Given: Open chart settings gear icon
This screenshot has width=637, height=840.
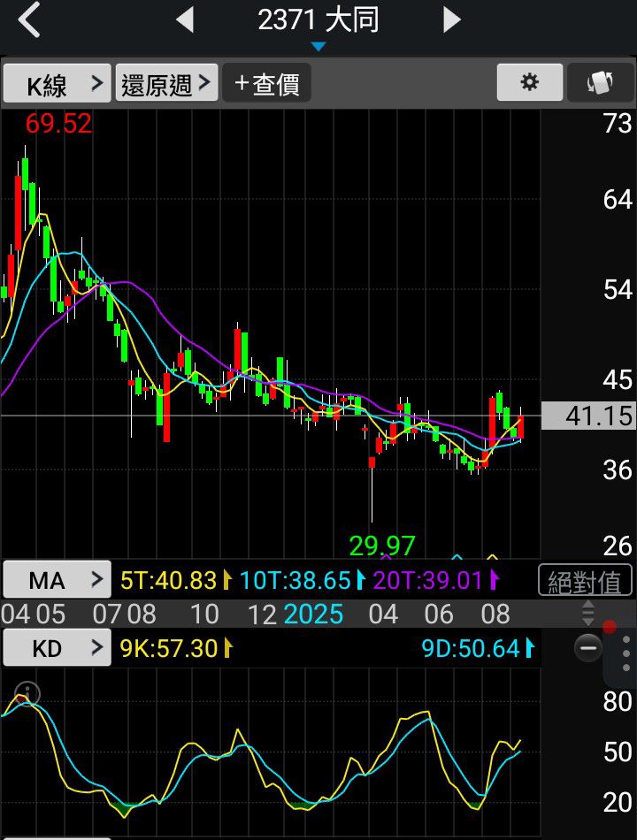Looking at the screenshot, I should [x=530, y=82].
